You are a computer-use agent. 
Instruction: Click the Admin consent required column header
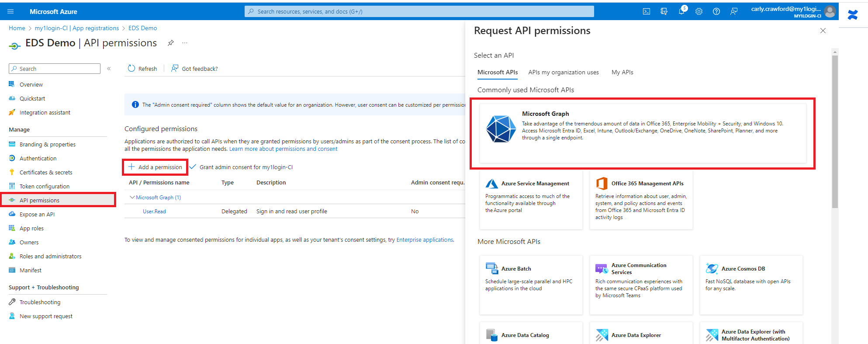pos(438,182)
